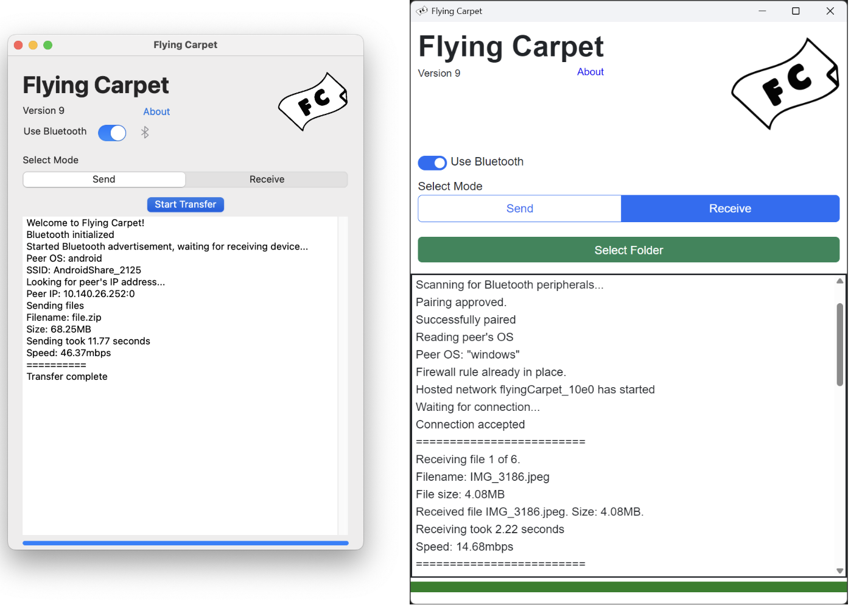Click the FC carpet logo in macOS window

313,102
